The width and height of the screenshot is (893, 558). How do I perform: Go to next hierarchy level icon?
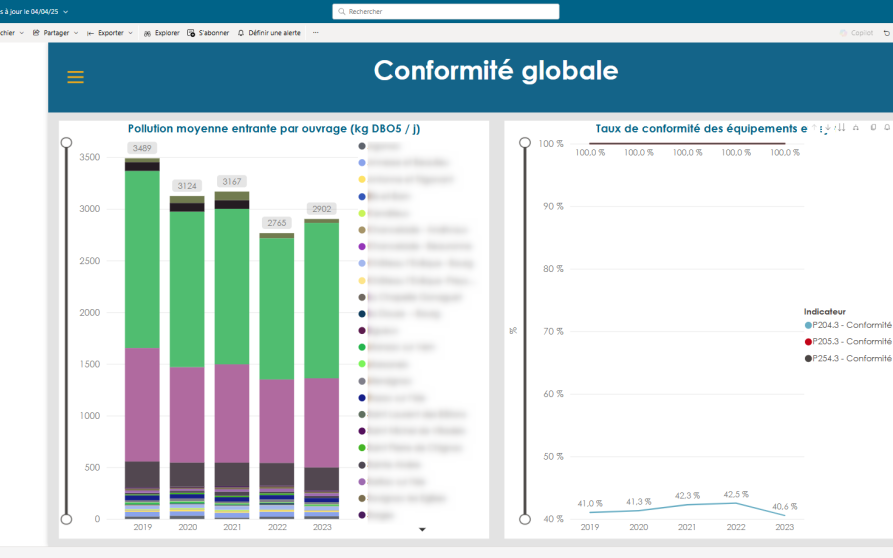[x=841, y=128]
